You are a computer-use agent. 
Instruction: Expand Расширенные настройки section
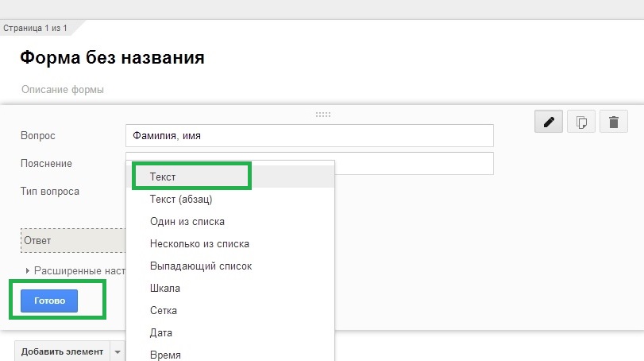[x=75, y=270]
